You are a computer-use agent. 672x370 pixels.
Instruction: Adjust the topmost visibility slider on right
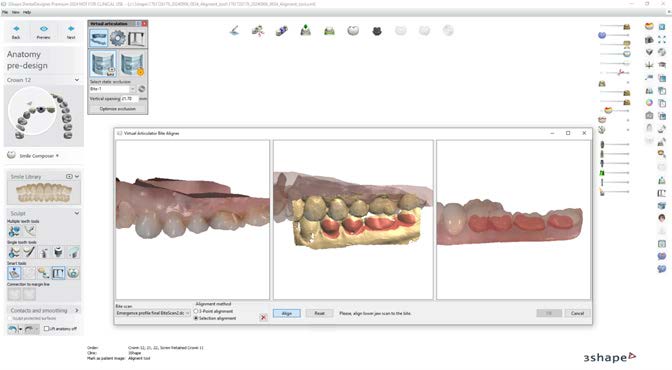click(x=615, y=27)
